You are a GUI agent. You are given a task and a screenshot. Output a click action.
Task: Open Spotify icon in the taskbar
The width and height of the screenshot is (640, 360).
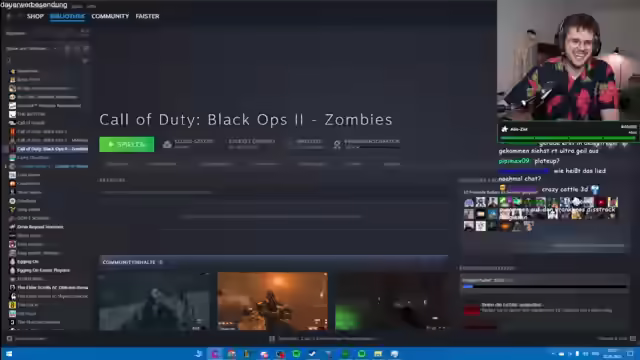pyautogui.click(x=296, y=354)
